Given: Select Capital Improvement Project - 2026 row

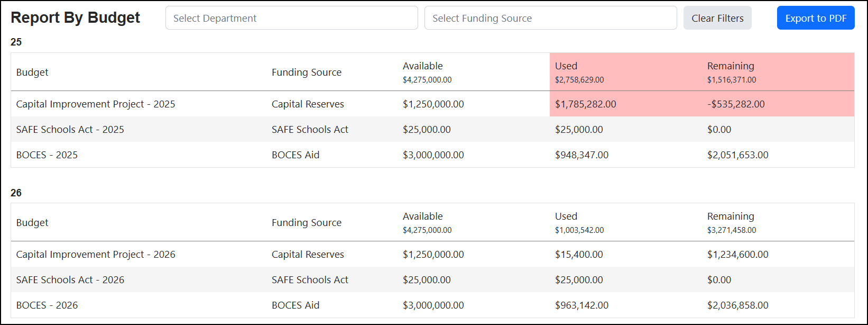Looking at the screenshot, I should click(x=432, y=254).
